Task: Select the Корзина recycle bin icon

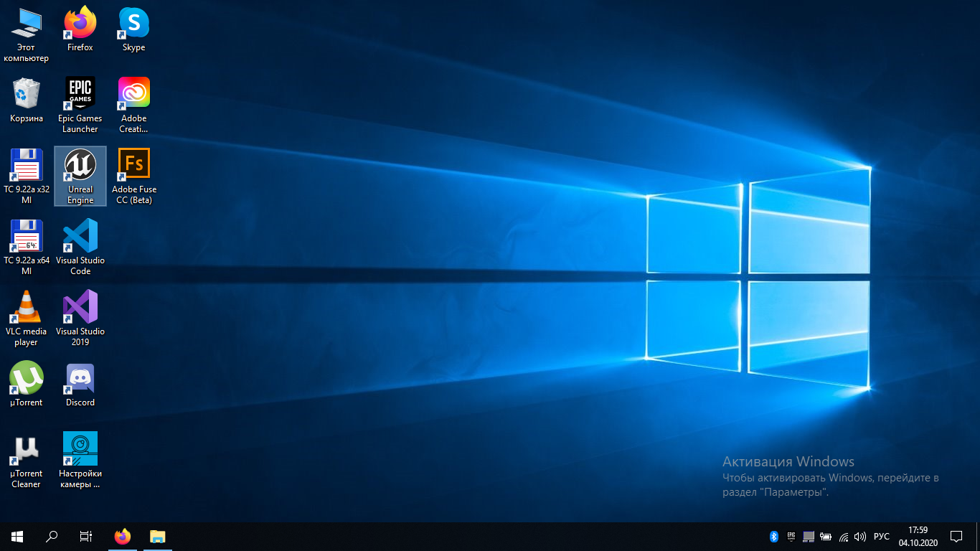Action: point(27,100)
